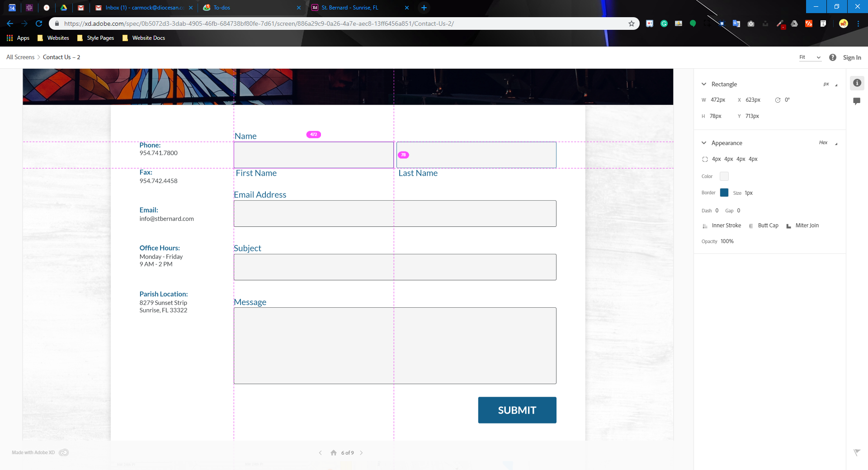The image size is (868, 470).
Task: Click the Grammarly extension icon
Action: point(664,23)
